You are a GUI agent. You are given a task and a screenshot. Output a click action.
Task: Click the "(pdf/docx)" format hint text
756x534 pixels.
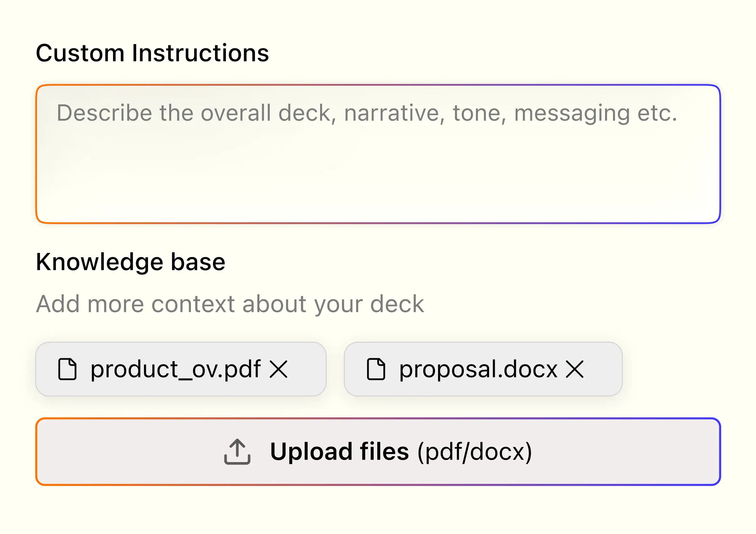(474, 452)
